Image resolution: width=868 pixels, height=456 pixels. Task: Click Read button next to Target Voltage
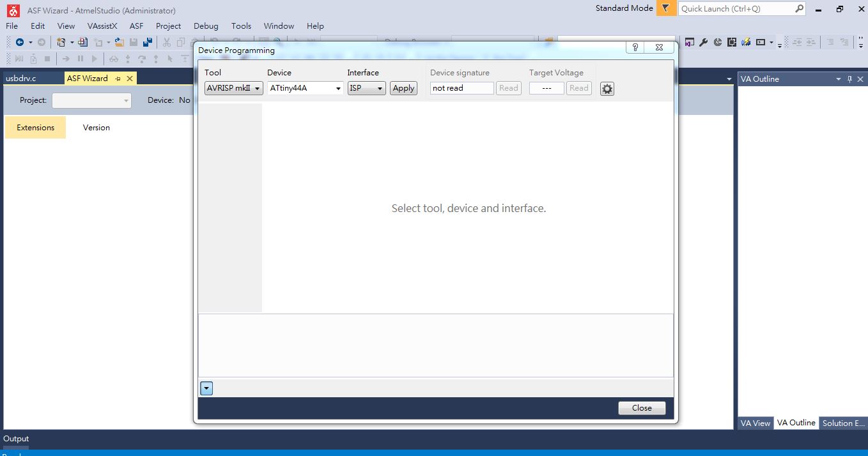(x=579, y=88)
